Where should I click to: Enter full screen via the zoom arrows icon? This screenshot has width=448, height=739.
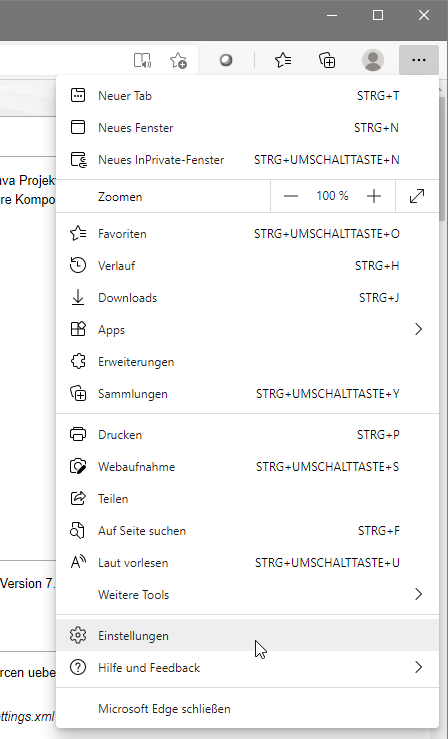(417, 196)
